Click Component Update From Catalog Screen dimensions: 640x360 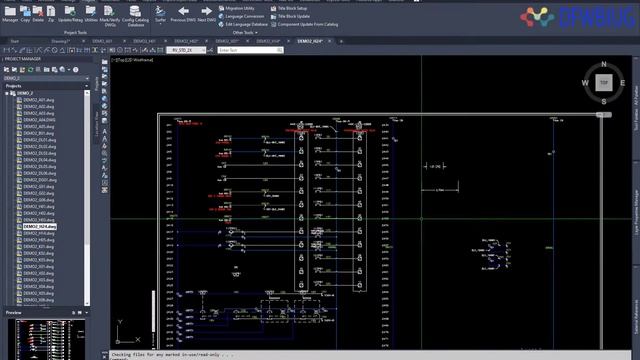click(x=304, y=24)
